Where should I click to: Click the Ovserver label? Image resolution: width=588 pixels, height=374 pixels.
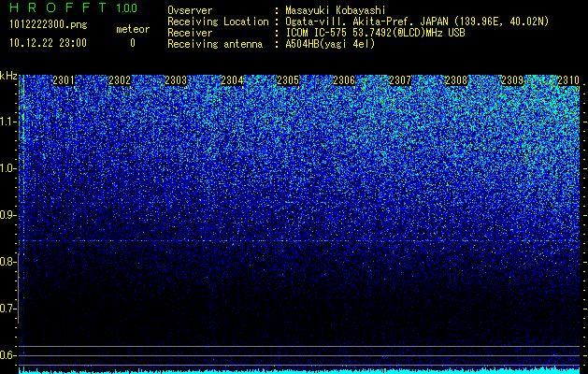(190, 10)
